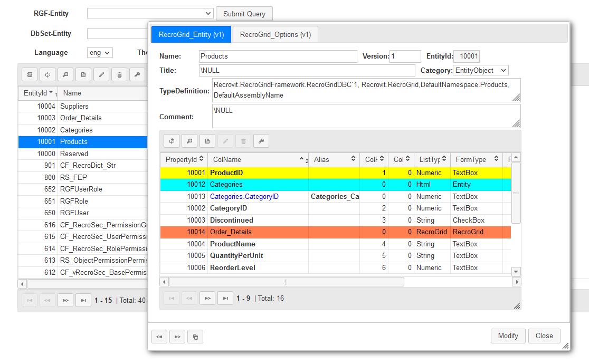Click the refresh icon in the properties grid toolbar
589x364 pixels.
(172, 141)
